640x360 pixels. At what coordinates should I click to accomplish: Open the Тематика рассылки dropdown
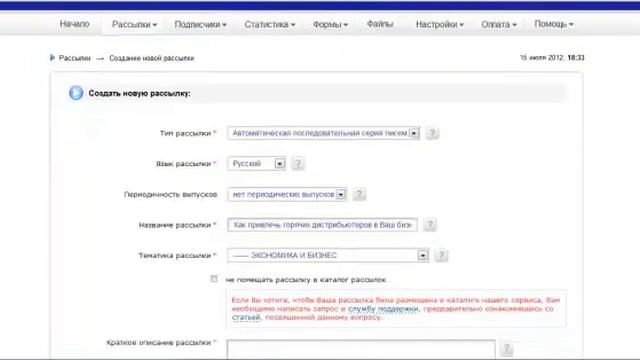pos(328,256)
